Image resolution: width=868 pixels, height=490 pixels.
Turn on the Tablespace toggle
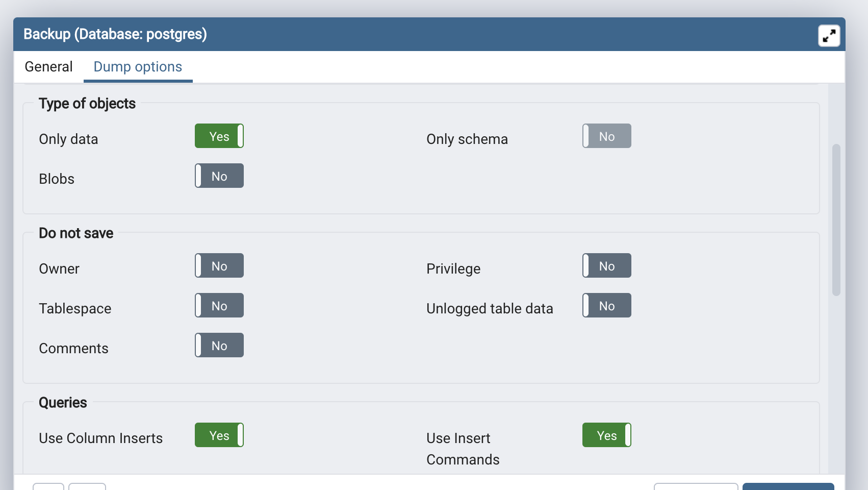click(219, 306)
